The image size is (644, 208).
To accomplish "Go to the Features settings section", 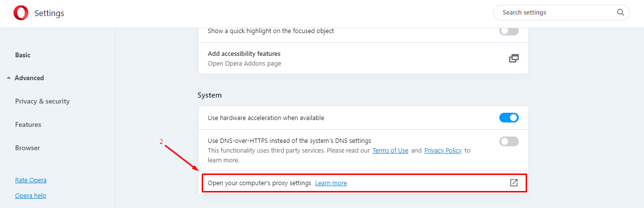I will (x=28, y=124).
